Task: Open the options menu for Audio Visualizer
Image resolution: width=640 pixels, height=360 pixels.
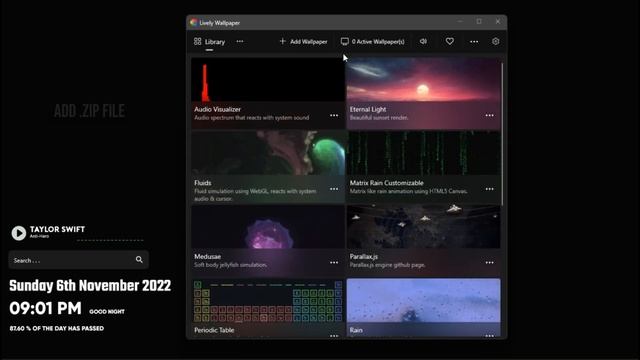Action: [334, 116]
